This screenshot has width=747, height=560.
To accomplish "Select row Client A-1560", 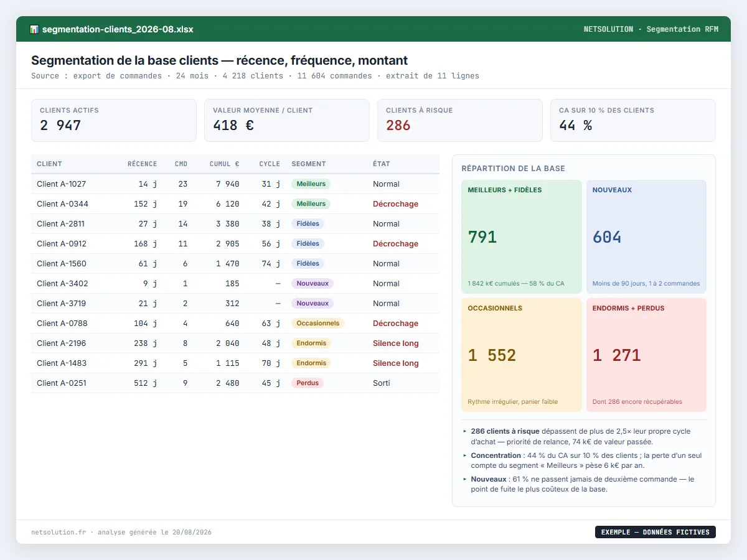I will click(235, 264).
